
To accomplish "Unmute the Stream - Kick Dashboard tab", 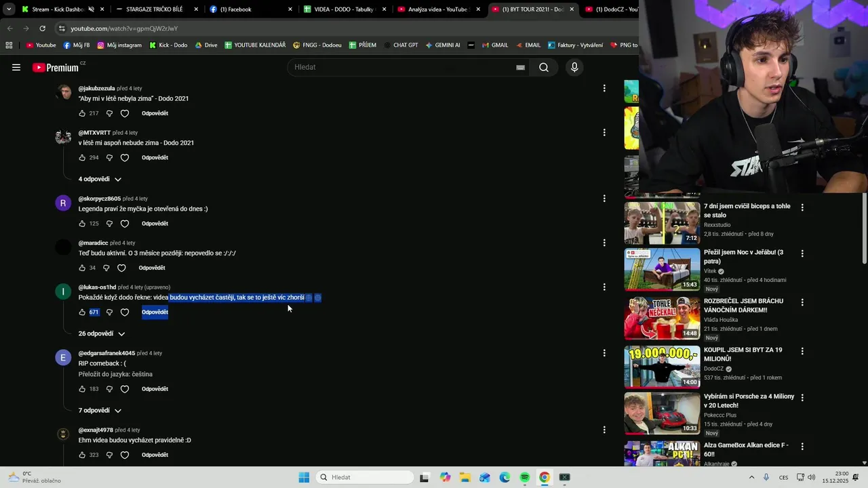I will click(91, 9).
